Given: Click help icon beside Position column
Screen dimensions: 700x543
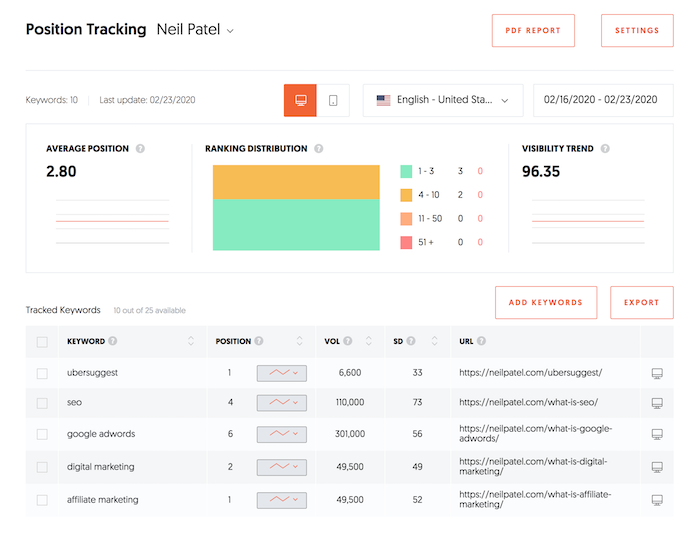Looking at the screenshot, I should coord(259,341).
